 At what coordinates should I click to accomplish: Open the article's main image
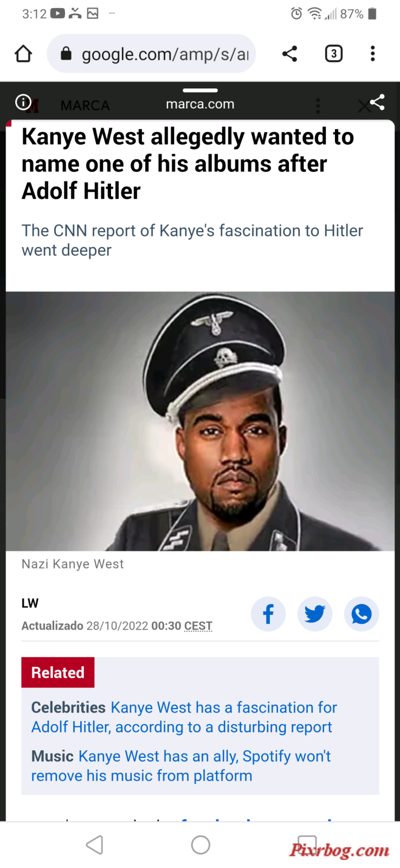[x=200, y=422]
